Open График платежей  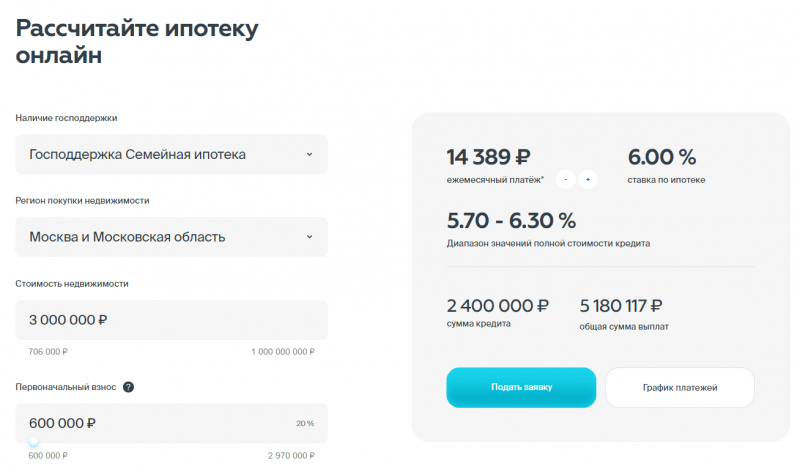(680, 387)
